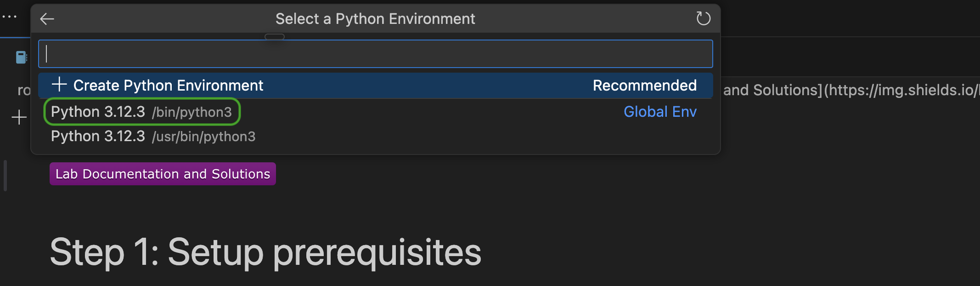This screenshot has width=980, height=286.
Task: Click the picker's drag handle pill
Action: (x=275, y=37)
